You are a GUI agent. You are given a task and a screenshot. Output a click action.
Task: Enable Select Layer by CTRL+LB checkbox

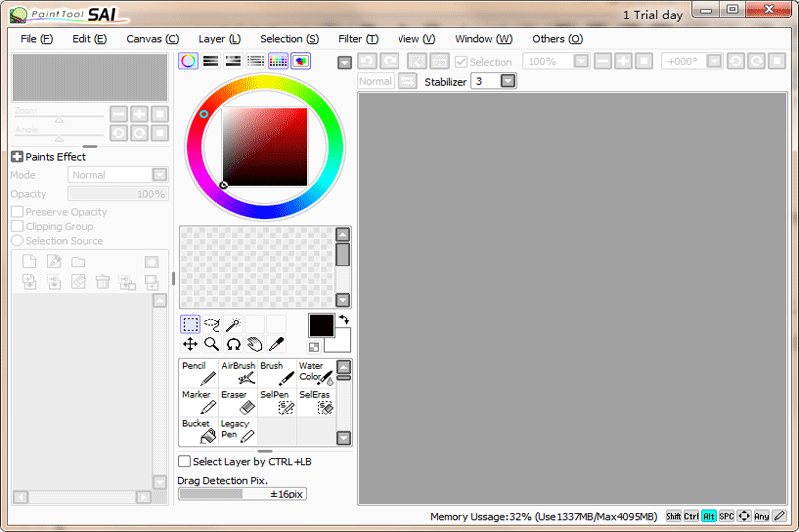184,461
